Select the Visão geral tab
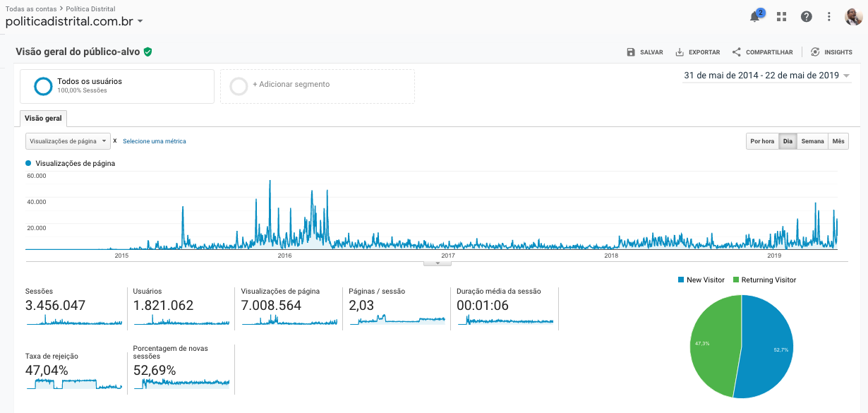This screenshot has height=413, width=868. coord(44,119)
